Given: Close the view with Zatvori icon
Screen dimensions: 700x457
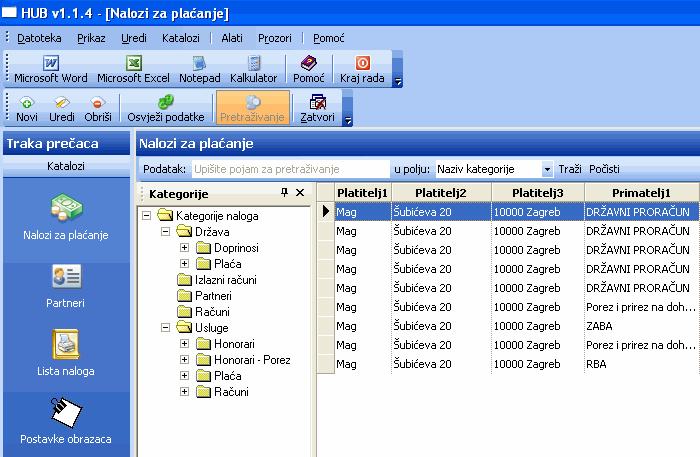Looking at the screenshot, I should [x=317, y=108].
